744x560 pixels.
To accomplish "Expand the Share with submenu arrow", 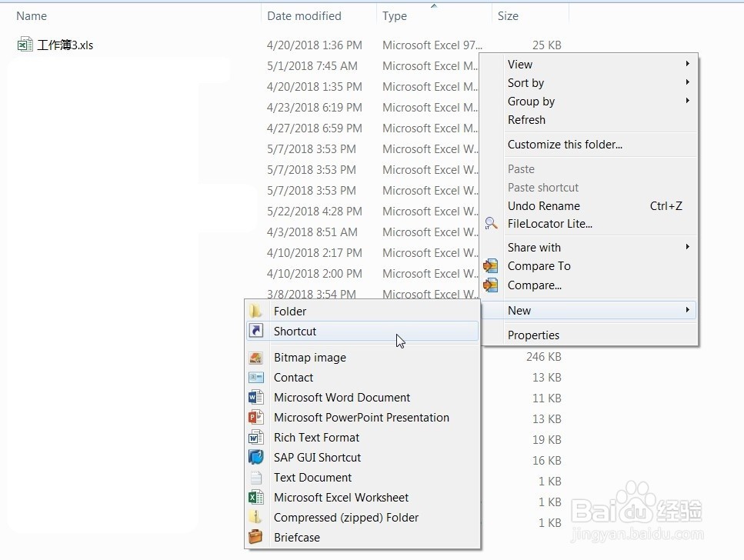I will point(688,247).
